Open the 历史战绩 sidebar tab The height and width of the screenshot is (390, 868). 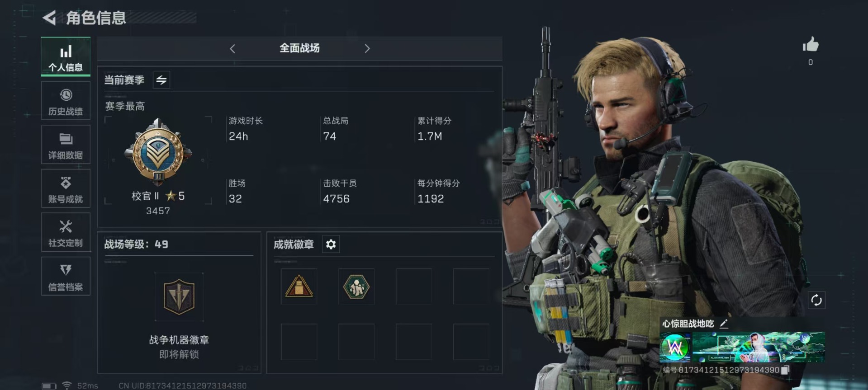click(66, 101)
